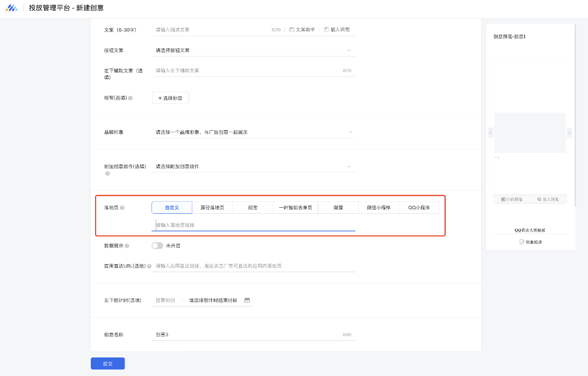Image resolution: width=588 pixels, height=376 pixels.
Task: Open the 文案助手 copy assistant
Action: click(302, 30)
